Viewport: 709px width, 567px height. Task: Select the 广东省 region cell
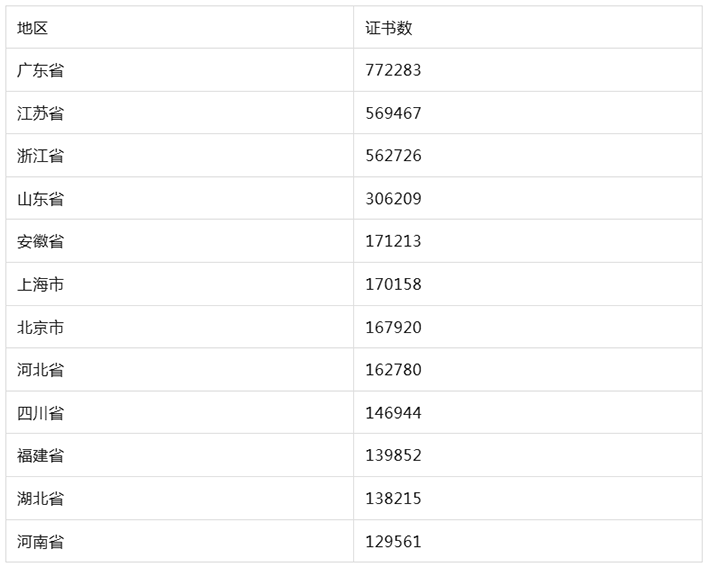tap(41, 71)
